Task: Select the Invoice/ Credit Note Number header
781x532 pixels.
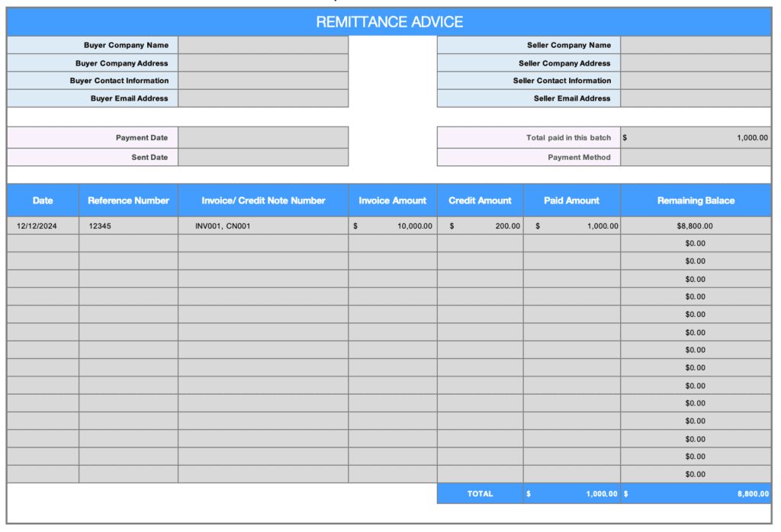Action: click(263, 200)
